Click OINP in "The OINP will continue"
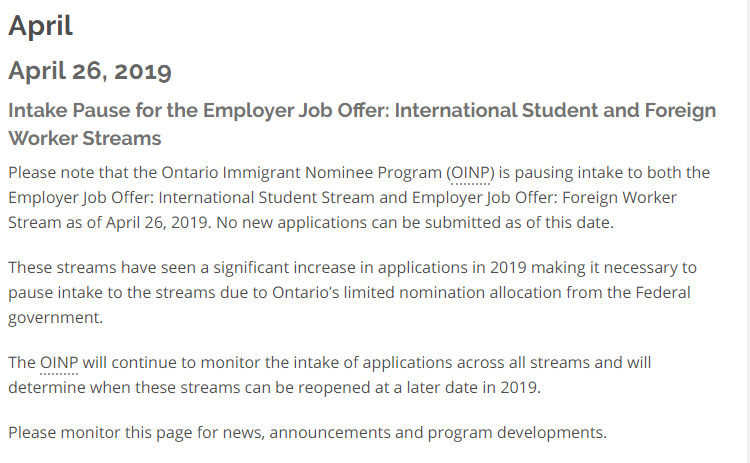 click(x=59, y=362)
